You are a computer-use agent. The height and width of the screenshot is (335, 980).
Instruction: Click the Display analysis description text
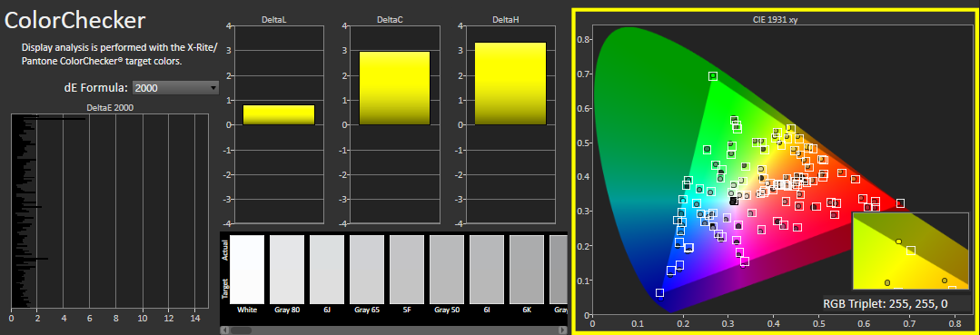pyautogui.click(x=119, y=54)
